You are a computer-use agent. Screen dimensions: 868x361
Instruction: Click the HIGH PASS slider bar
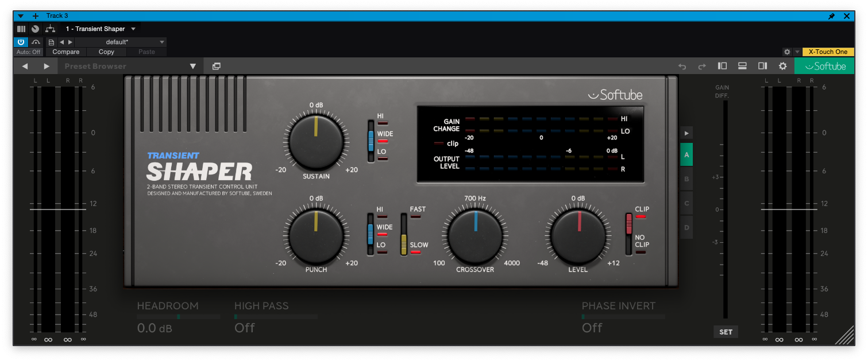click(x=276, y=317)
